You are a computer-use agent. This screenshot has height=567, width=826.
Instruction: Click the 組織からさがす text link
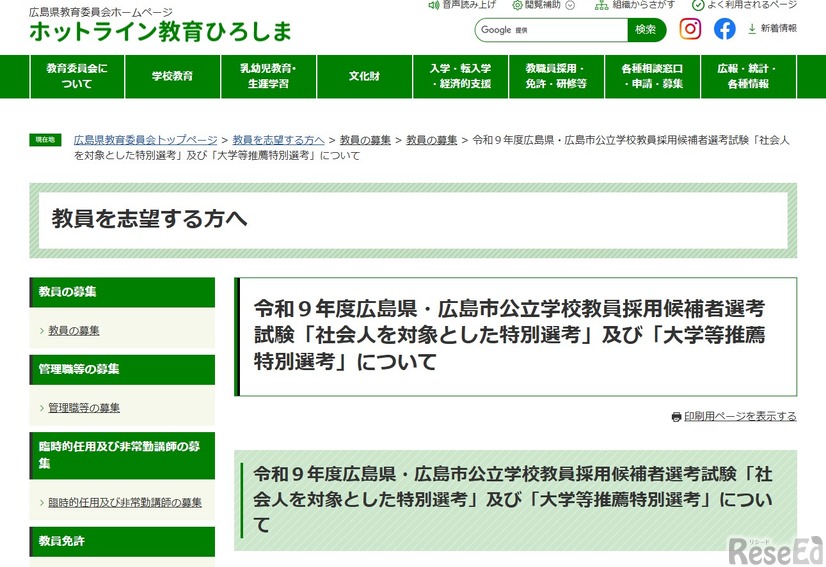click(x=643, y=5)
